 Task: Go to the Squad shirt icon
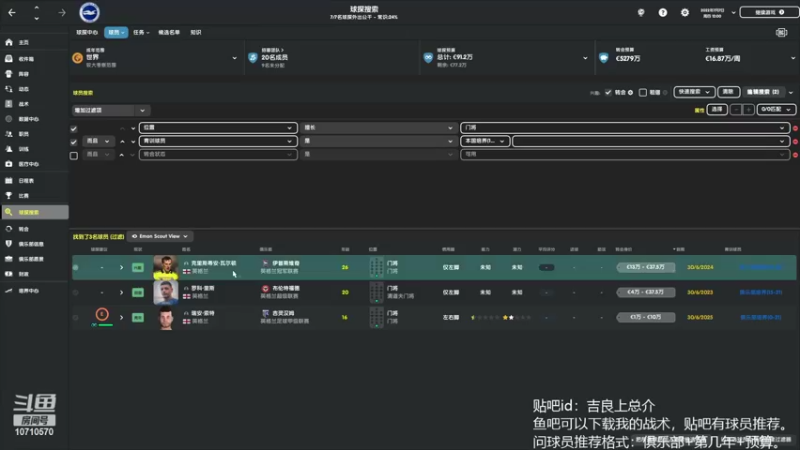pyautogui.click(x=9, y=74)
